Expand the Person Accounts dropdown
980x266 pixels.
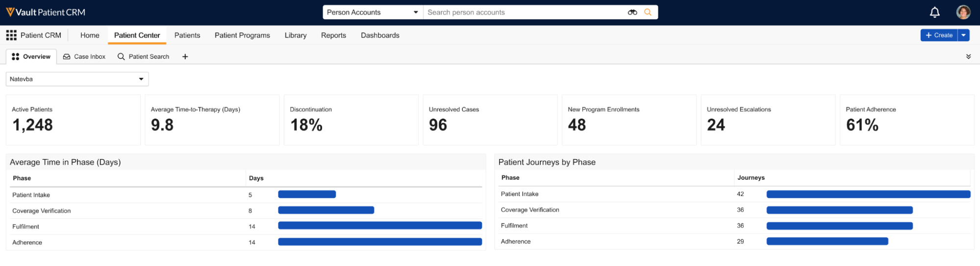(x=373, y=12)
